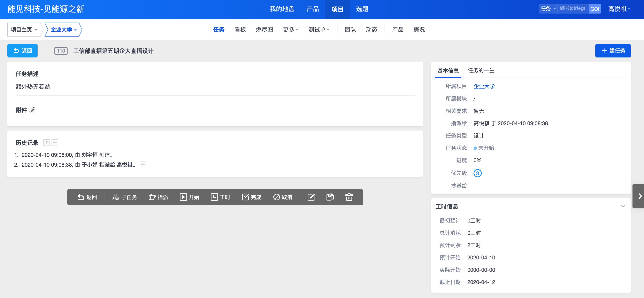This screenshot has height=298, width=644.
Task: Open 企业大学 project link in 基本信息
Action: (x=484, y=86)
